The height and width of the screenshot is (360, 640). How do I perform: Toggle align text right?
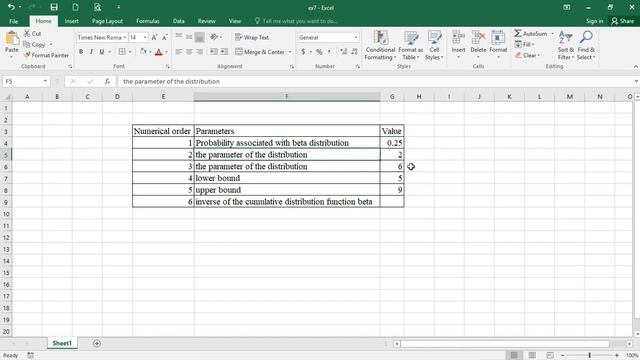(199, 51)
